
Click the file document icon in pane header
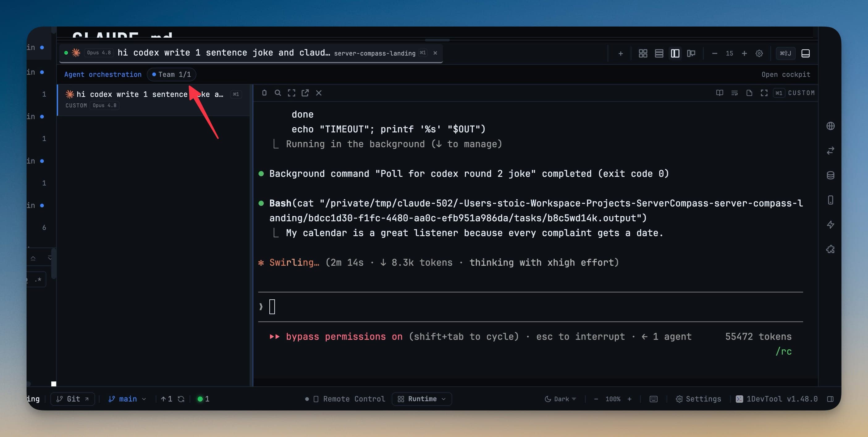tap(749, 93)
